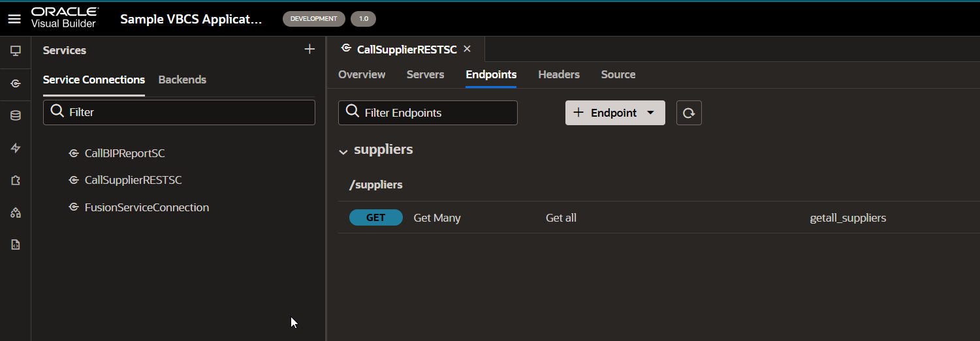
Task: Open the hamburger navigation menu
Action: [14, 19]
